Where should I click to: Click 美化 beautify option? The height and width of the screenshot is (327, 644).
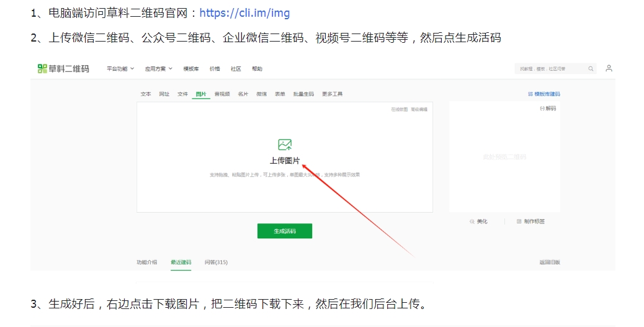pos(478,222)
